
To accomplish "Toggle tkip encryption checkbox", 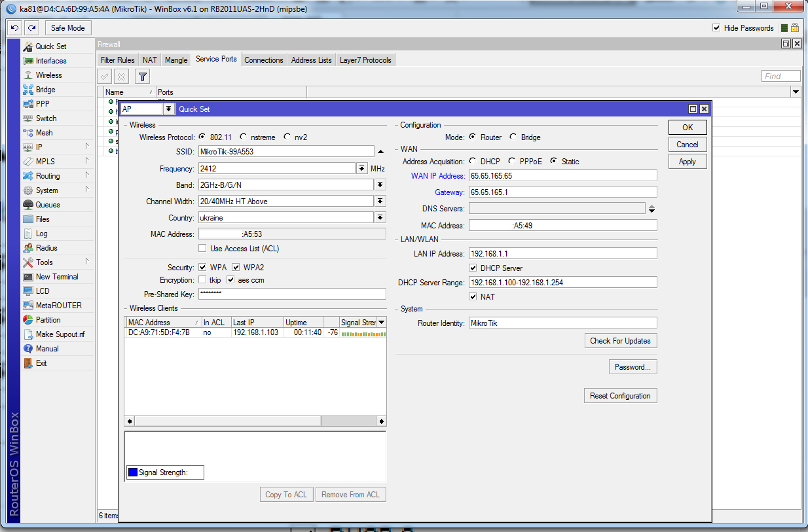I will [x=202, y=280].
